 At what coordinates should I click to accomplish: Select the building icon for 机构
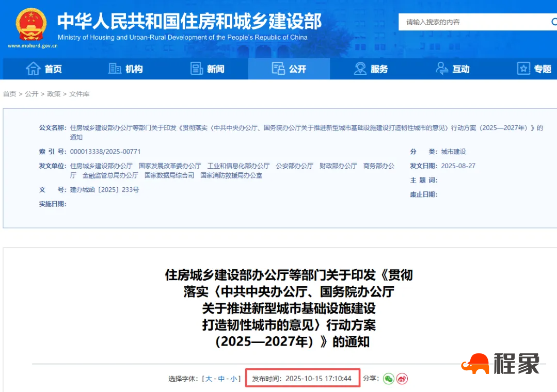point(115,68)
